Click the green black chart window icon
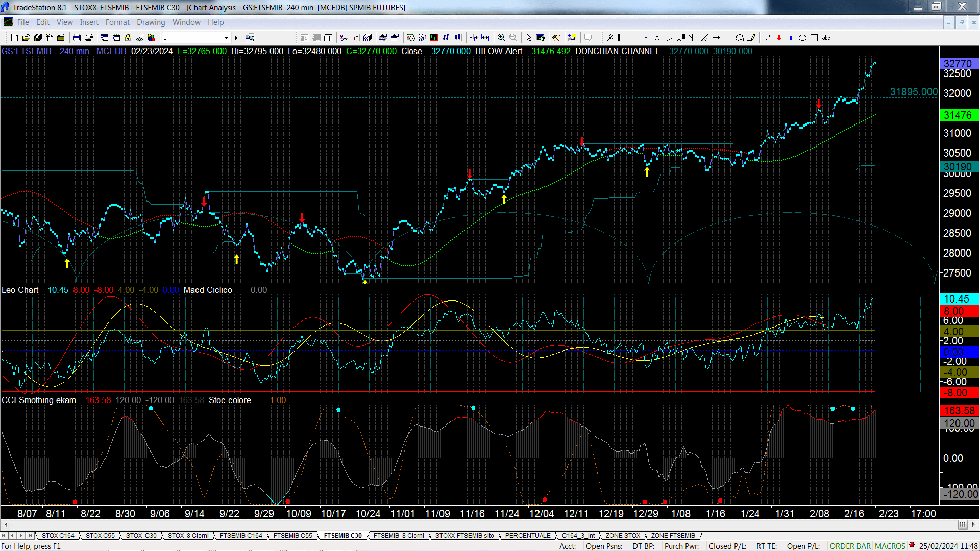 pyautogui.click(x=434, y=37)
